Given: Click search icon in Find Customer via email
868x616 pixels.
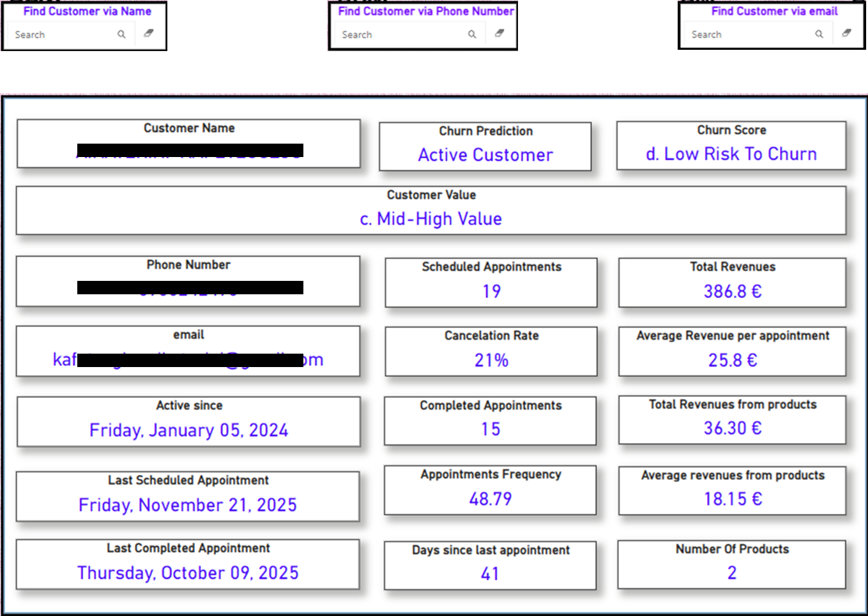Looking at the screenshot, I should pos(819,34).
